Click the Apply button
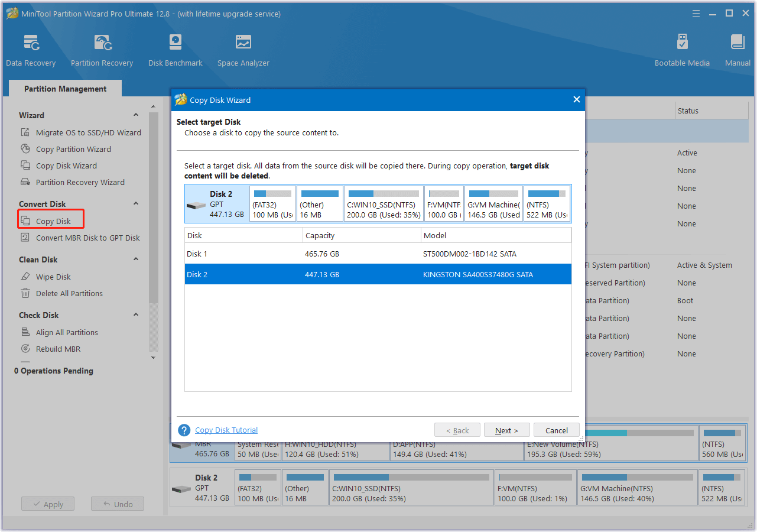This screenshot has height=532, width=757. click(x=48, y=504)
